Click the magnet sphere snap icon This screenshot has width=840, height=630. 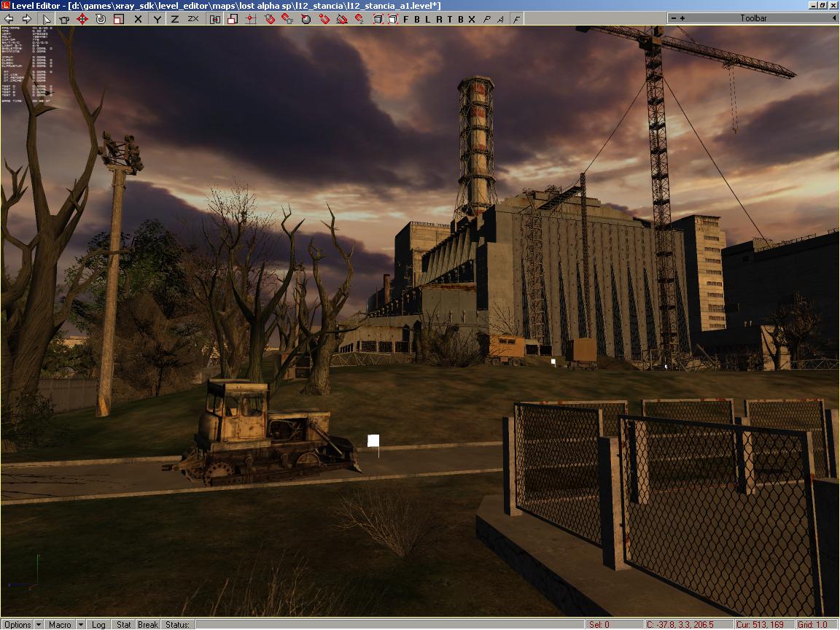pos(306,19)
